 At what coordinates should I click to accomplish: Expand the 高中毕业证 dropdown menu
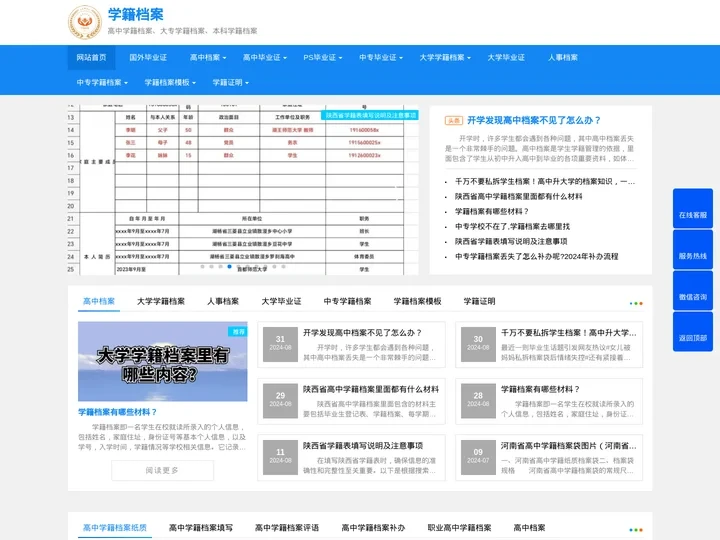click(x=264, y=57)
